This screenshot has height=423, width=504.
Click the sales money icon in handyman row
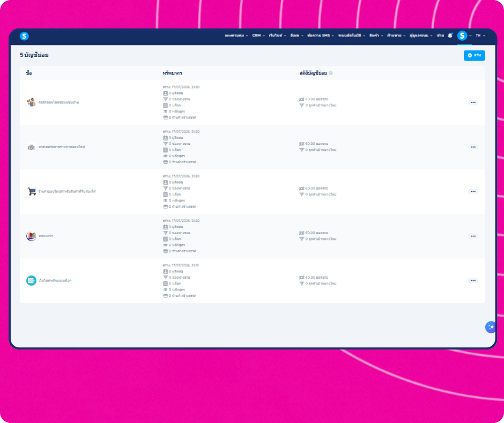(301, 99)
